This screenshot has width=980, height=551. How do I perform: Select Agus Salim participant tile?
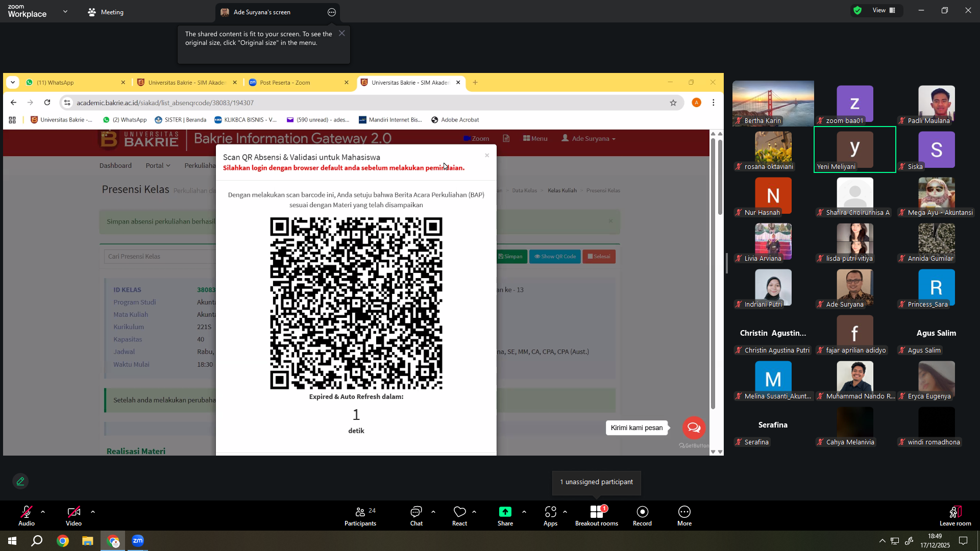937,333
